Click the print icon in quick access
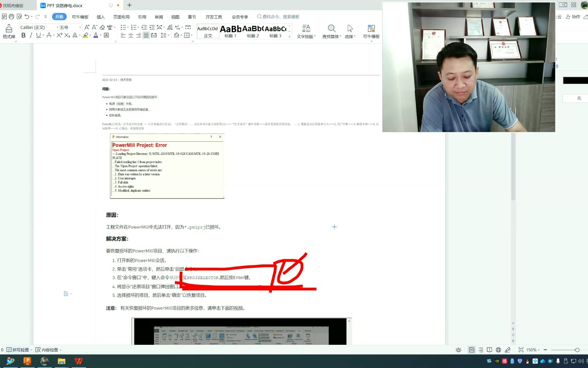 pos(12,17)
